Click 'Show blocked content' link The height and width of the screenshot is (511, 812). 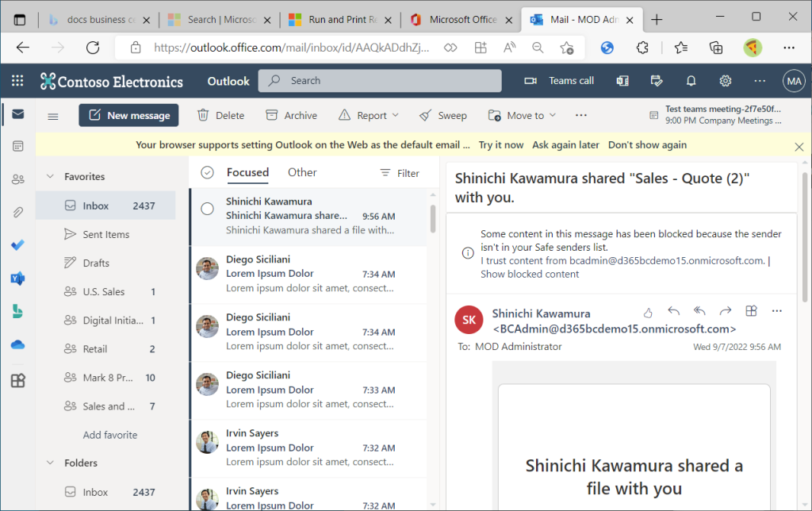tap(529, 275)
